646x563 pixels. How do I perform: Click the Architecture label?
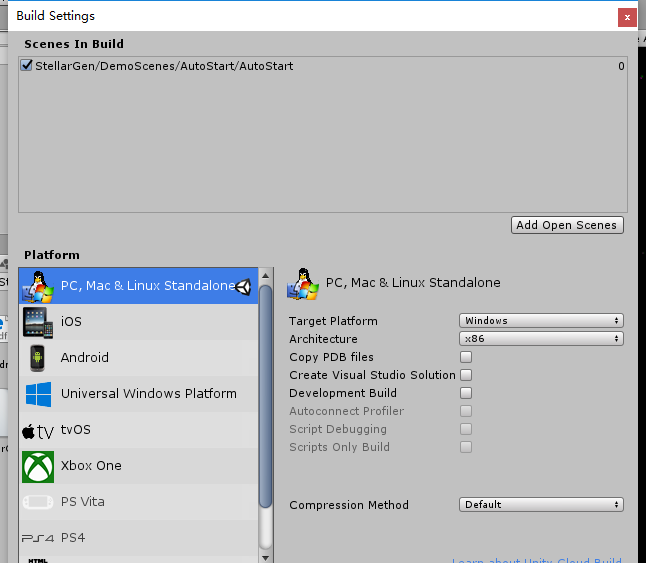tap(323, 339)
